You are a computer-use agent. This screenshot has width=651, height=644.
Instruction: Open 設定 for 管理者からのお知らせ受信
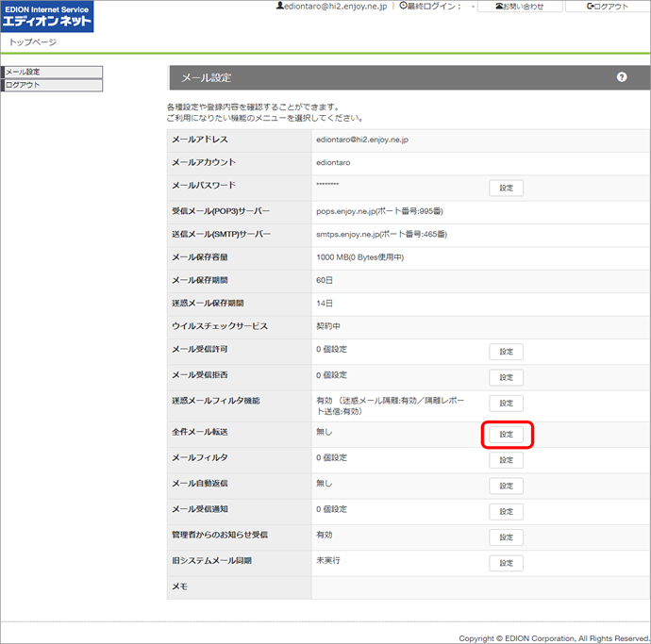point(506,537)
